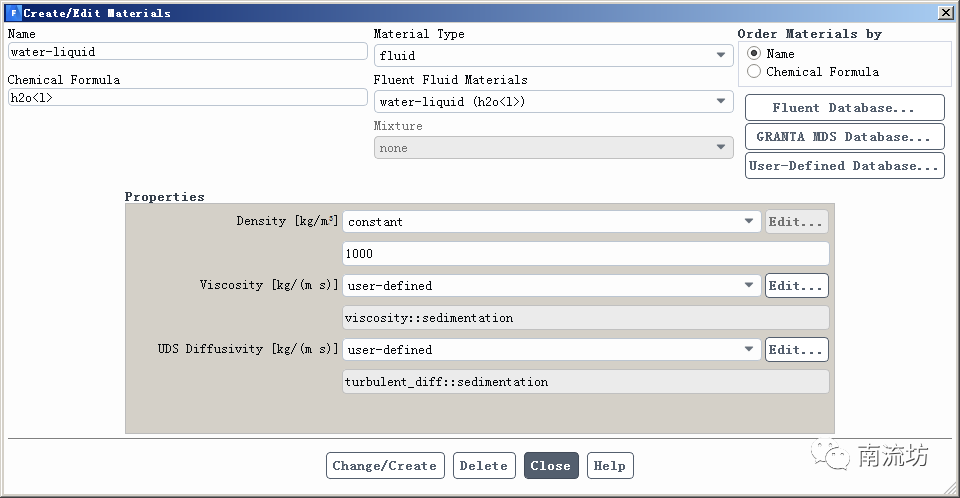Screen dimensions: 960x498
Task: Click the material Name text field
Action: pos(187,51)
